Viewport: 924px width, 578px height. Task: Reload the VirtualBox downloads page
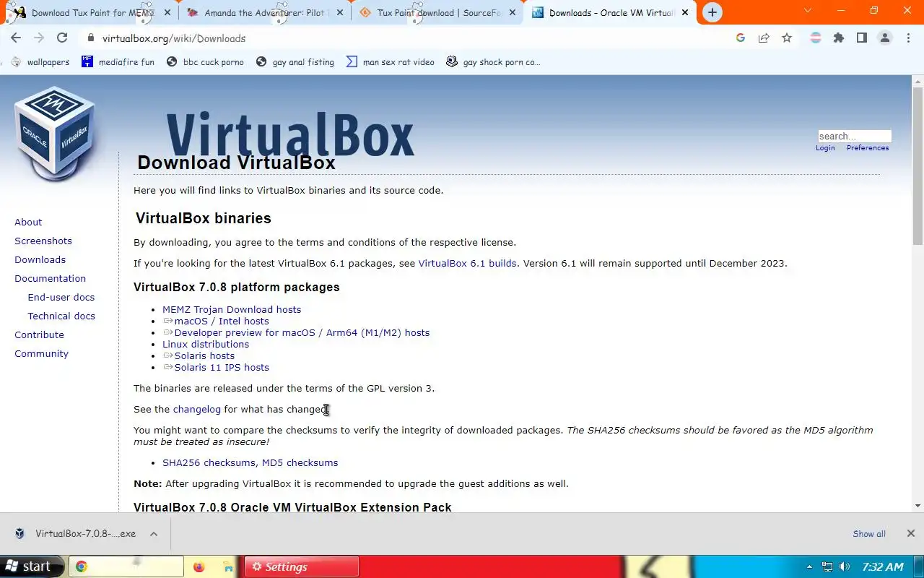click(x=62, y=38)
